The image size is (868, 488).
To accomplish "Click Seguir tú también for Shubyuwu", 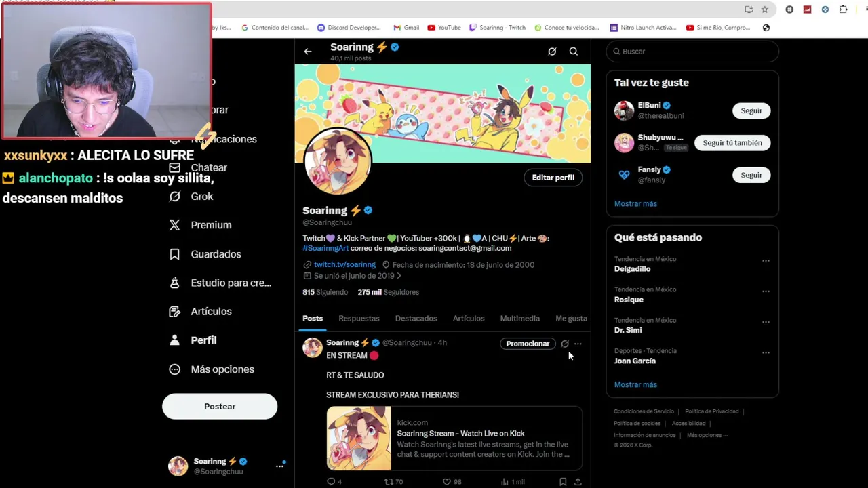I will [732, 143].
